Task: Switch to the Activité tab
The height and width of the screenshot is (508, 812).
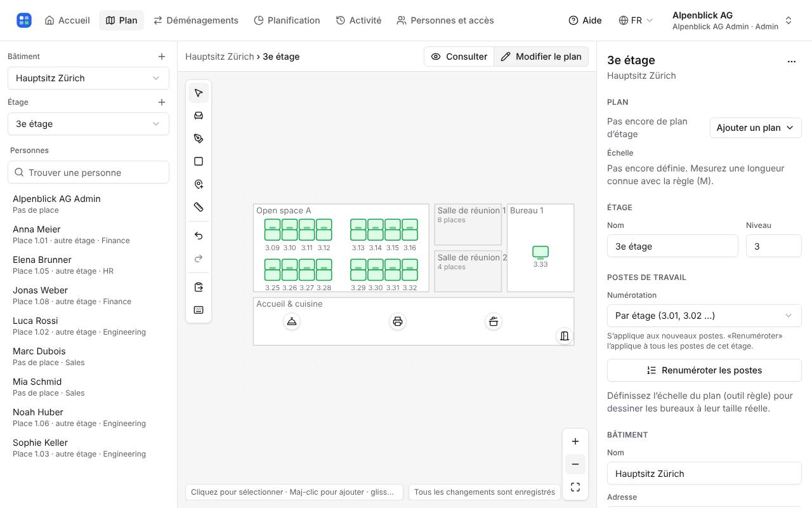Action: (358, 20)
